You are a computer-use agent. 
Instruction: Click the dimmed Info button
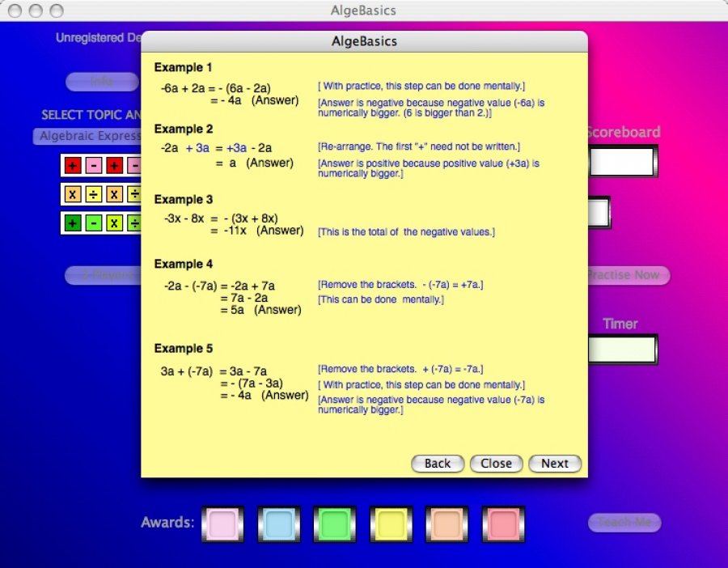click(102, 82)
